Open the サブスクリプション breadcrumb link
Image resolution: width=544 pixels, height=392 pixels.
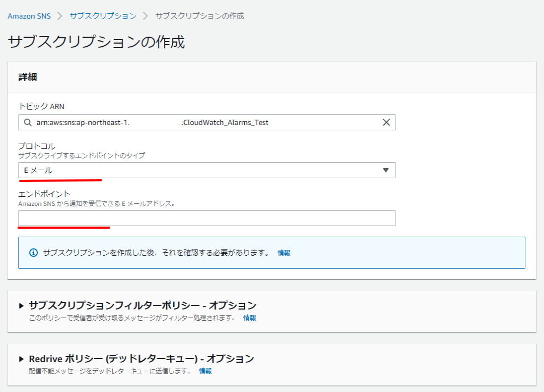coord(103,16)
